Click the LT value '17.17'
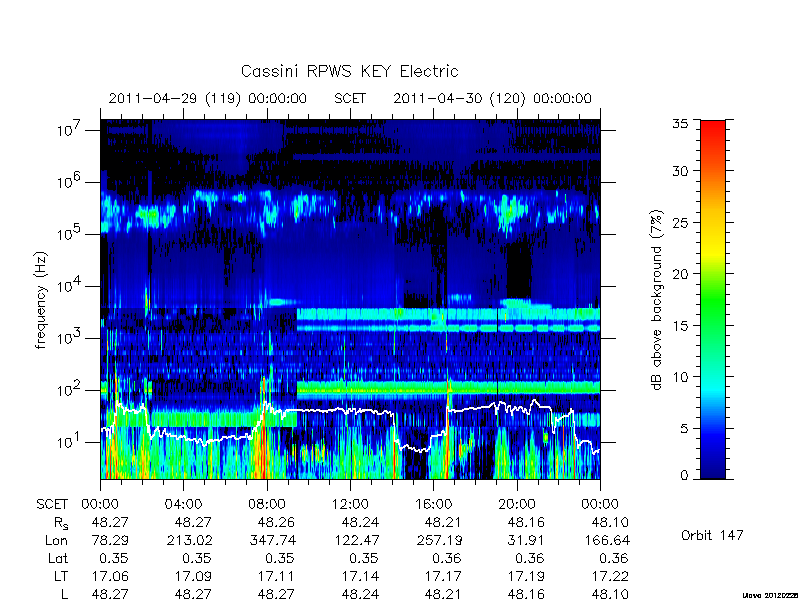 point(443,576)
